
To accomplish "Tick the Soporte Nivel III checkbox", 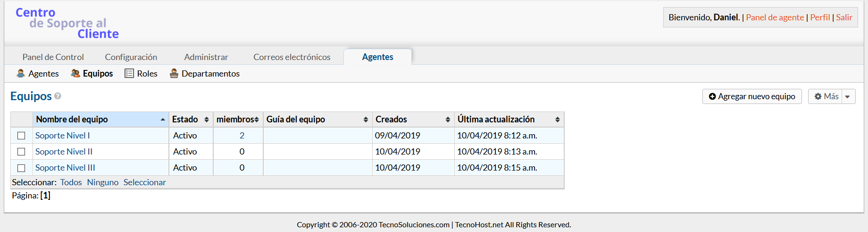I will pyautogui.click(x=21, y=168).
